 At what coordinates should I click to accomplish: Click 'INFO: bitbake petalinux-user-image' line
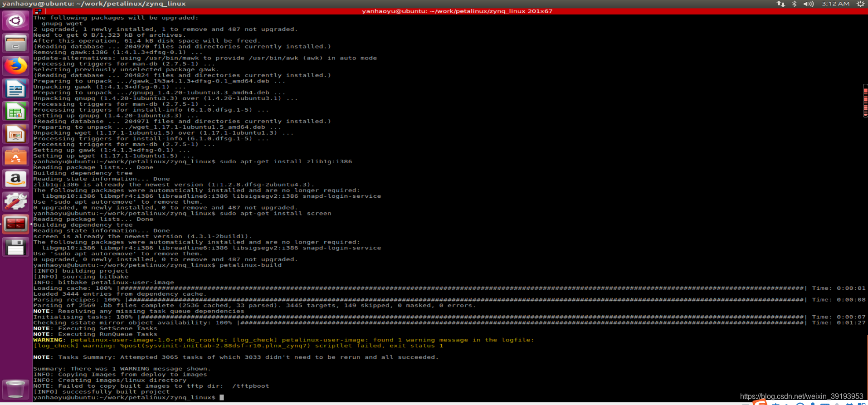tap(103, 282)
